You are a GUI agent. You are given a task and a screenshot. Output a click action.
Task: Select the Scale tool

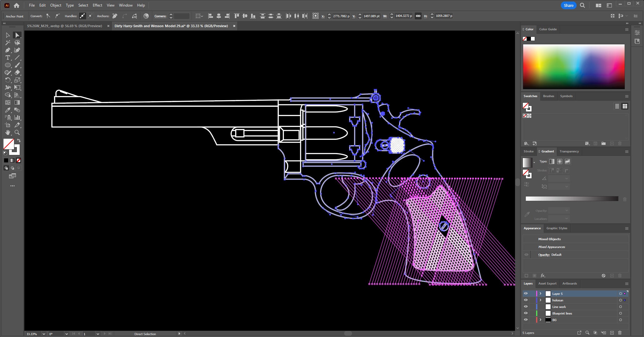[17, 80]
